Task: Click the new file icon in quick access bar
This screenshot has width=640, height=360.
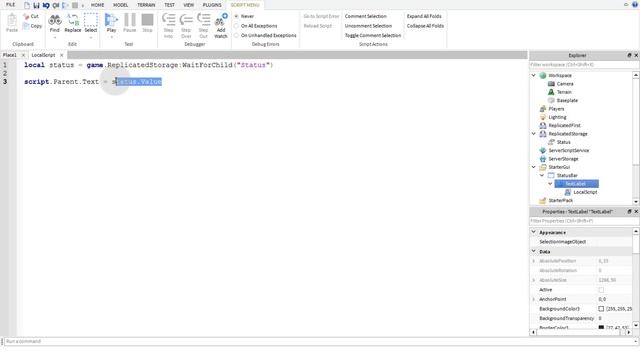Action: tap(27, 5)
